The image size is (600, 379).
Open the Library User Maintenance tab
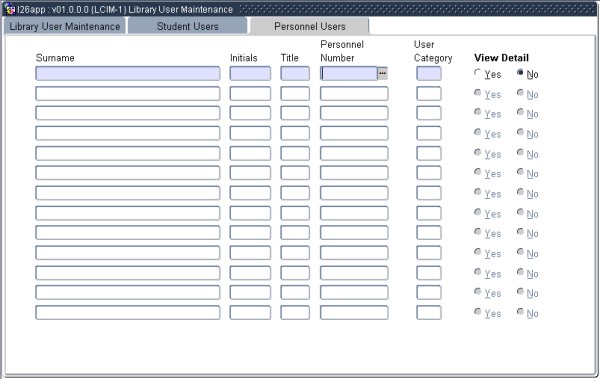[x=65, y=26]
